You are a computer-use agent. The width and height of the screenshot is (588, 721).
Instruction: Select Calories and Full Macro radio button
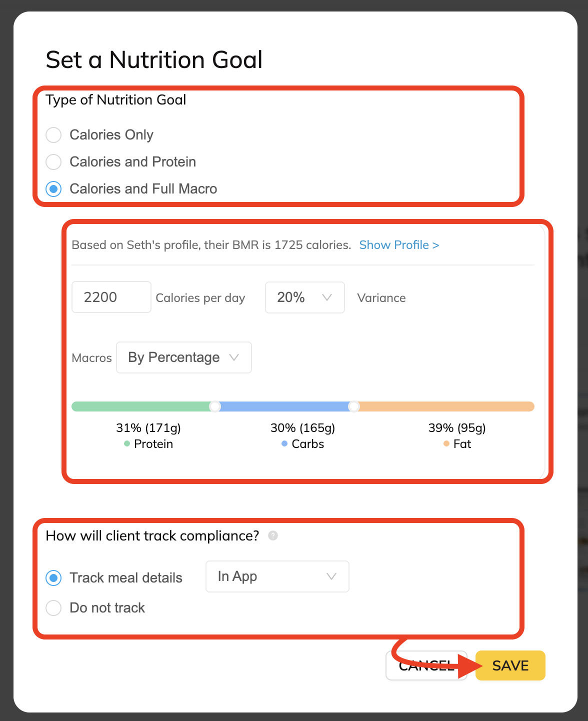point(53,189)
